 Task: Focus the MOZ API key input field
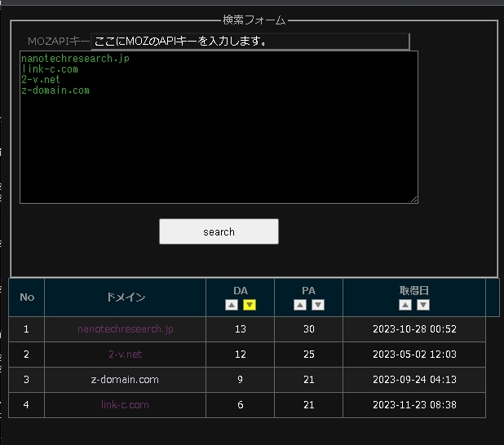[x=250, y=41]
